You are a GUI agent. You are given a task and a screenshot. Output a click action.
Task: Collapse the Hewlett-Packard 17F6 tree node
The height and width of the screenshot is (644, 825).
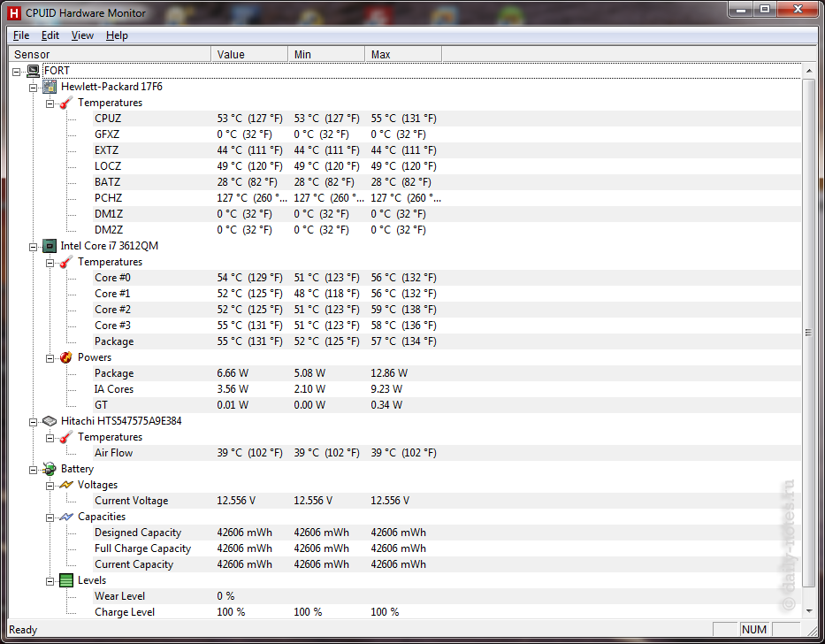[x=34, y=87]
